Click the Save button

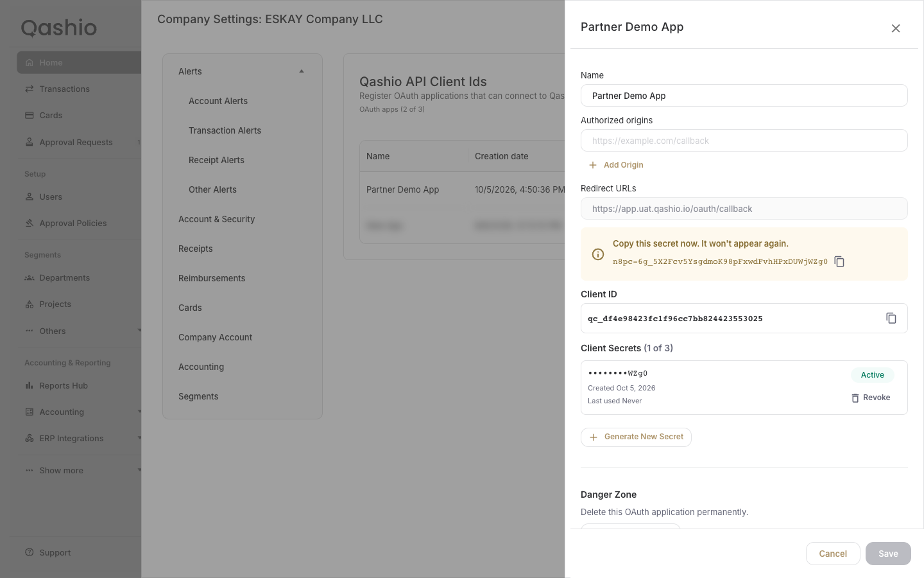[888, 554]
